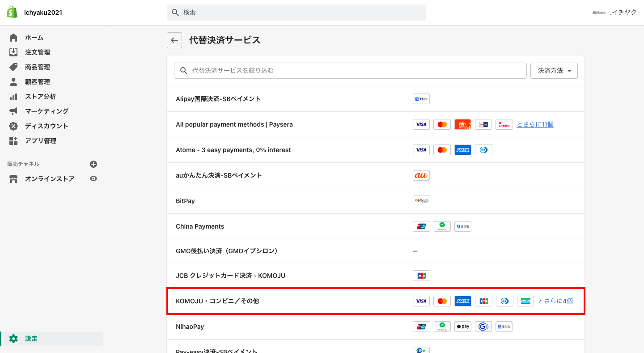The width and height of the screenshot is (644, 353).
Task: Click Mastercard icon in Paysera row
Action: click(442, 124)
